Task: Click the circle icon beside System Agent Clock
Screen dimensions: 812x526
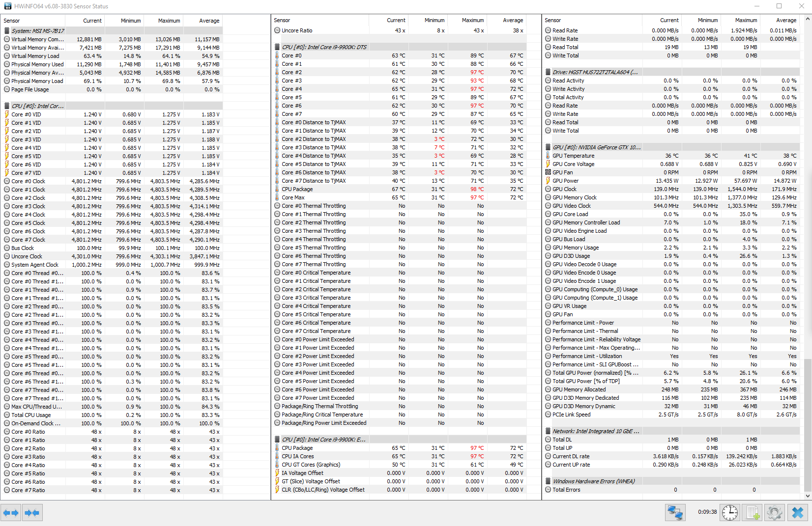Action: click(x=7, y=265)
